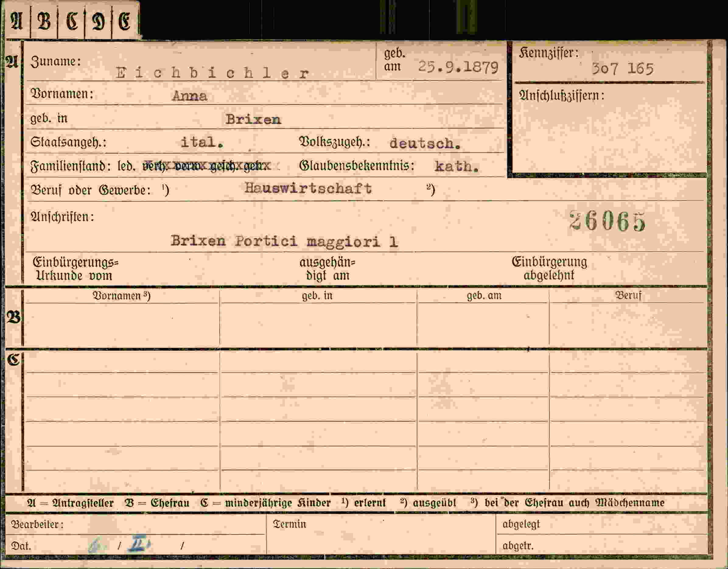Screen dimensions: 728x569
Task: Click the ethnicity value 'deutsch.'
Action: (x=425, y=143)
